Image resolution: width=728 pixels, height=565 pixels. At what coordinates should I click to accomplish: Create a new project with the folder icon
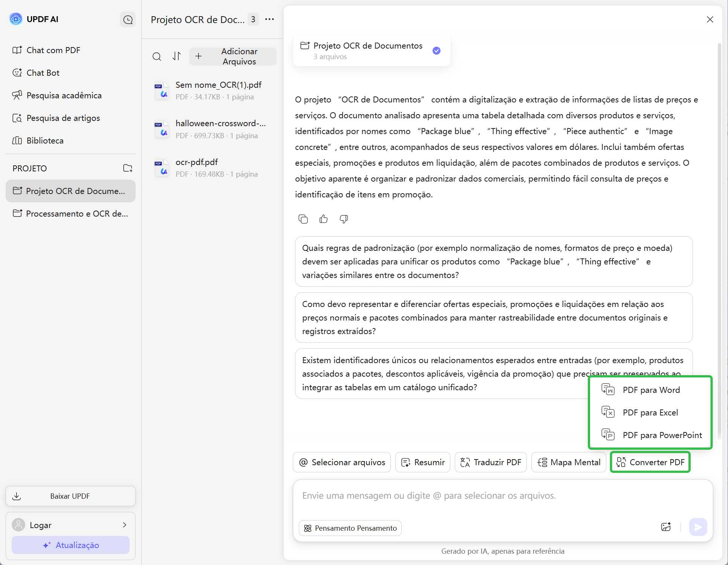click(x=128, y=168)
